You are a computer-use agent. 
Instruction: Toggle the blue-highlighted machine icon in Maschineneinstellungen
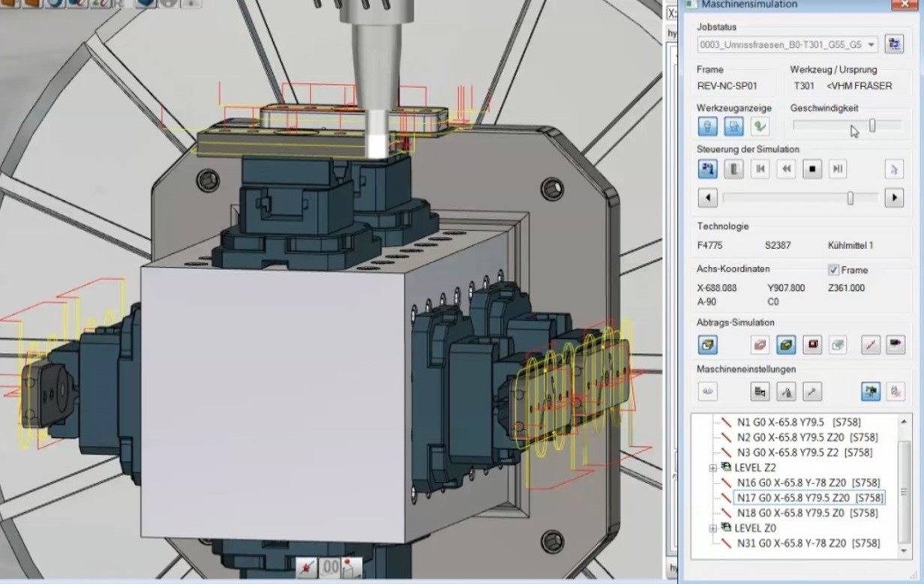tap(870, 391)
